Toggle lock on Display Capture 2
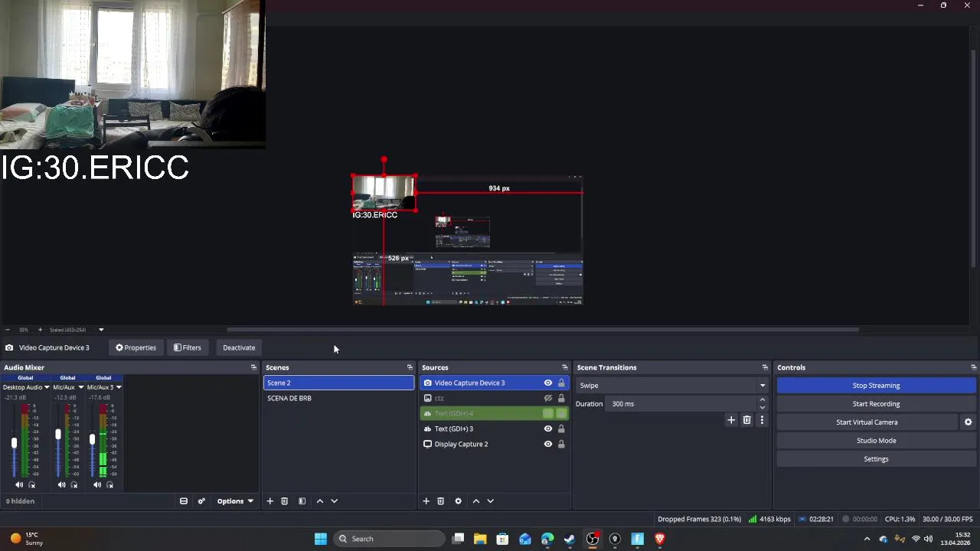 click(x=561, y=444)
